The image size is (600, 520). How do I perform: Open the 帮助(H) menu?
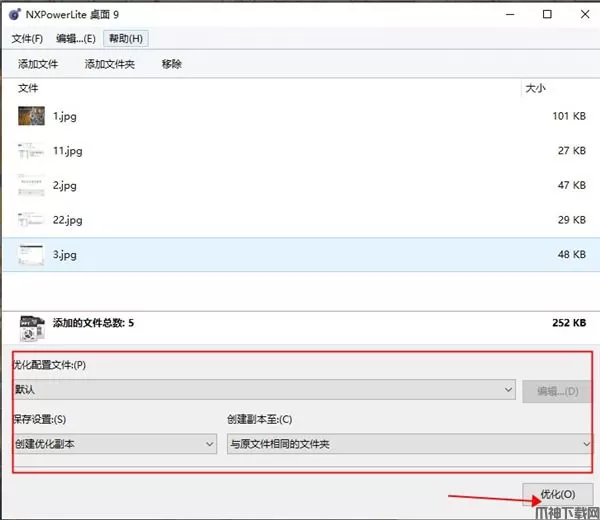(x=126, y=39)
